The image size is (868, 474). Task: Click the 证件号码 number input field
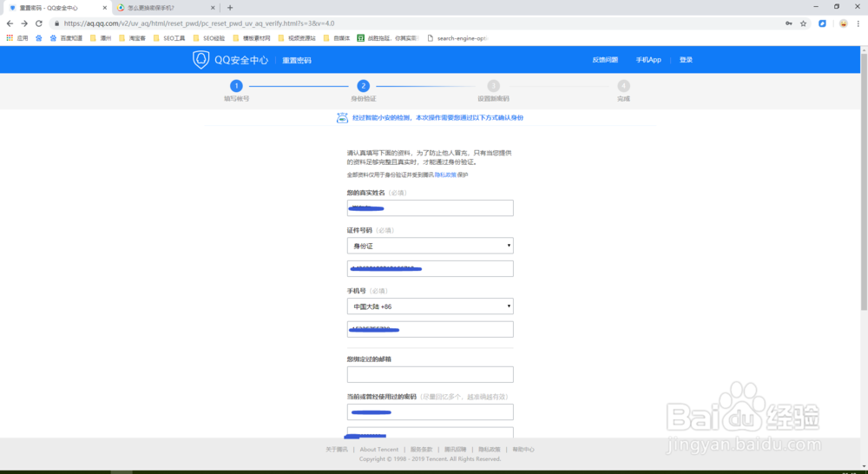[x=431, y=268]
